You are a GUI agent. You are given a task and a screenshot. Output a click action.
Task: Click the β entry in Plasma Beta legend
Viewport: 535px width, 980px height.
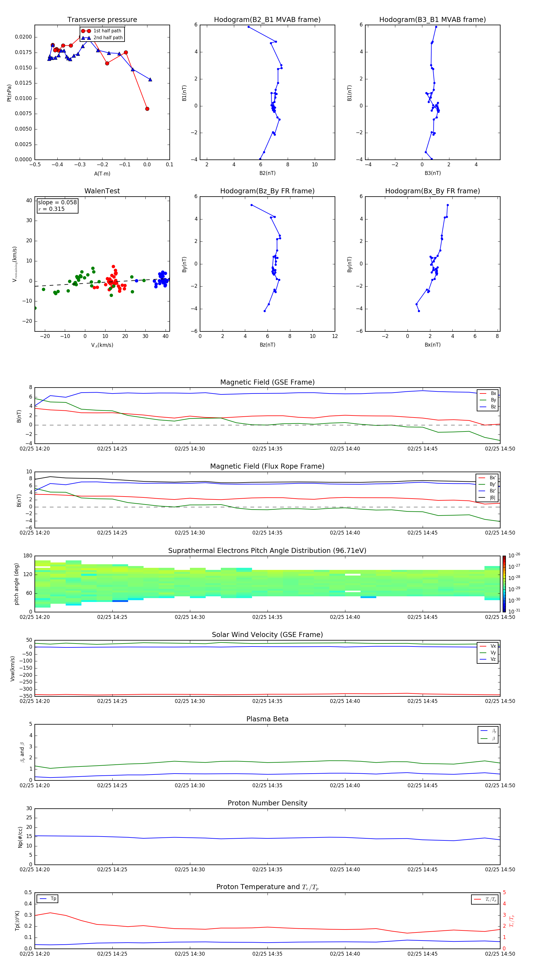488,739
